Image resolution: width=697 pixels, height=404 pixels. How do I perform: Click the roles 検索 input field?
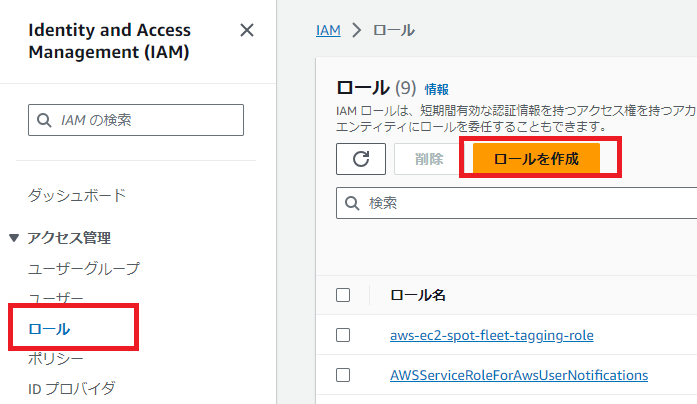tap(520, 203)
